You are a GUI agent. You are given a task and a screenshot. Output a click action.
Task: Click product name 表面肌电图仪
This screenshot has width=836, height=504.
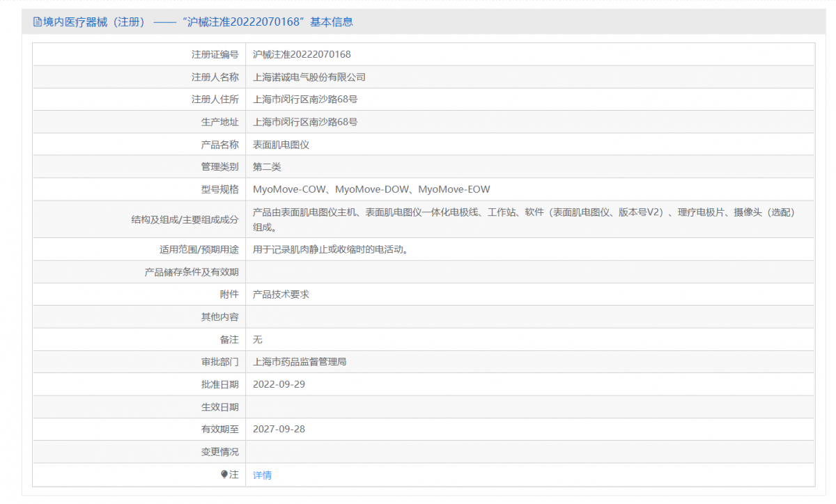[x=281, y=145]
